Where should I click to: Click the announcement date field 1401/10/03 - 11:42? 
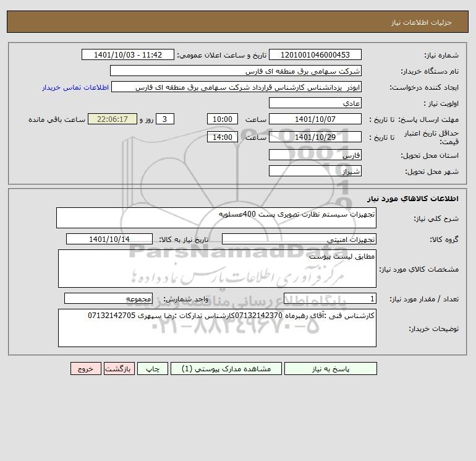pos(128,54)
